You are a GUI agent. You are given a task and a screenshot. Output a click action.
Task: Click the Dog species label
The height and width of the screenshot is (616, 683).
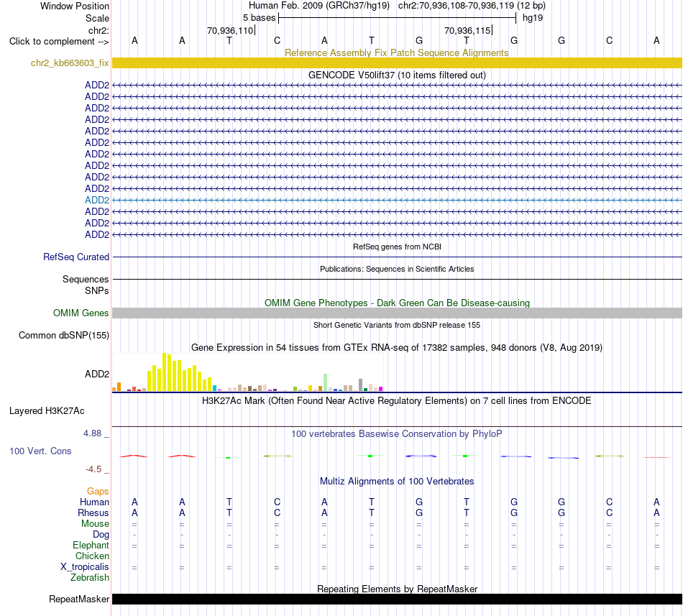[101, 535]
